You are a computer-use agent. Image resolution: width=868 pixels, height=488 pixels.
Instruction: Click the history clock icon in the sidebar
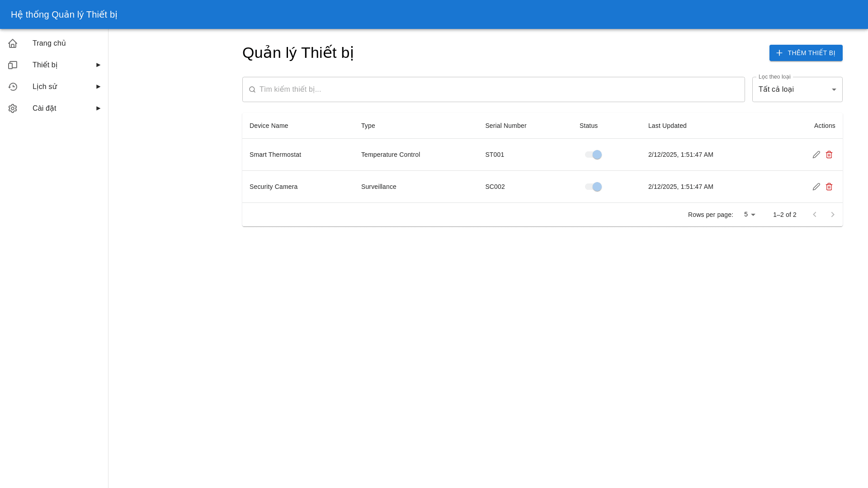[13, 87]
